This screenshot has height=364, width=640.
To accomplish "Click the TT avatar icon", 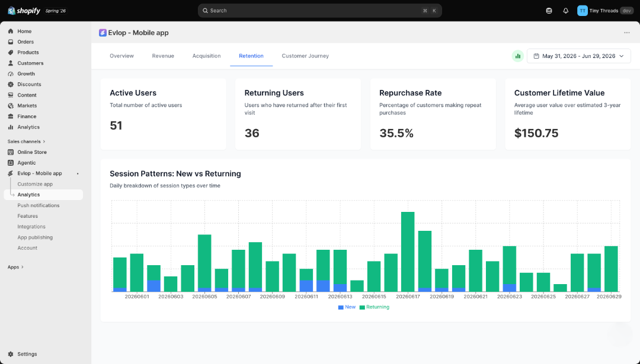I will pyautogui.click(x=583, y=11).
